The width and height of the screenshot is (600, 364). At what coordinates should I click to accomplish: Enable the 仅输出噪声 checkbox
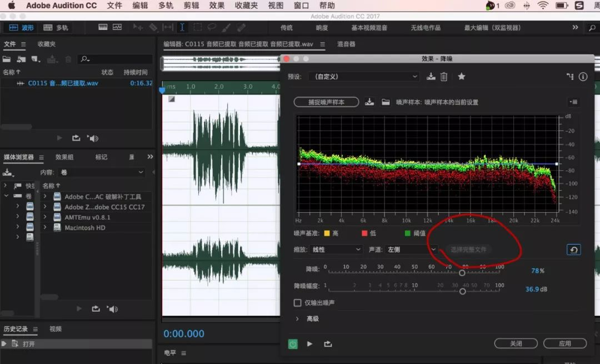pyautogui.click(x=297, y=303)
